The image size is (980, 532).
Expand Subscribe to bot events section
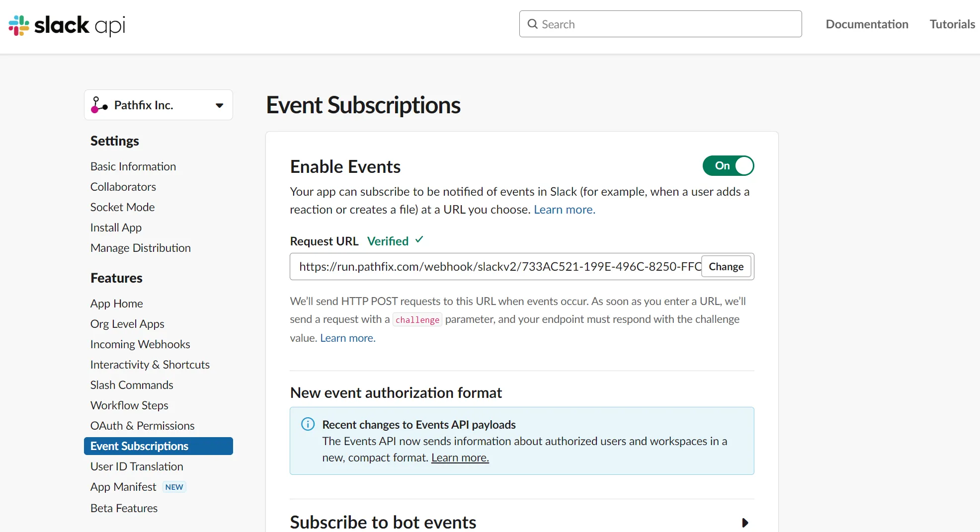(744, 523)
